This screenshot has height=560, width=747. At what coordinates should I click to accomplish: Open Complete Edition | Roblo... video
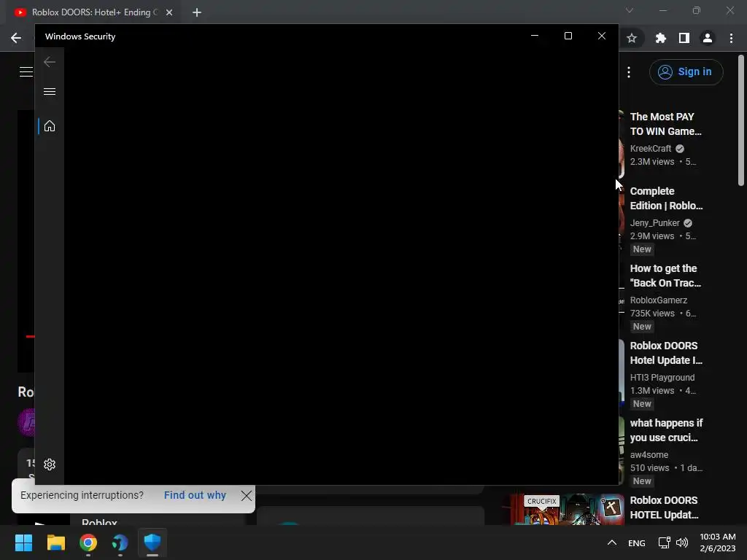point(666,198)
